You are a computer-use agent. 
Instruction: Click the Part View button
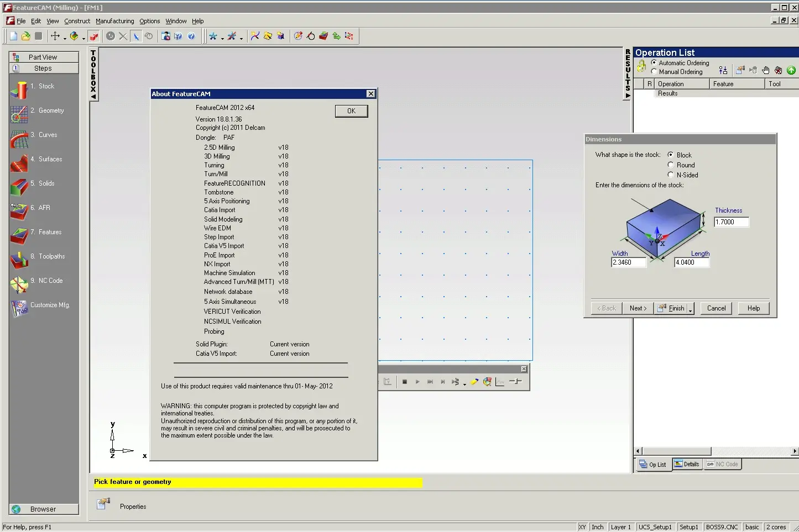point(43,57)
